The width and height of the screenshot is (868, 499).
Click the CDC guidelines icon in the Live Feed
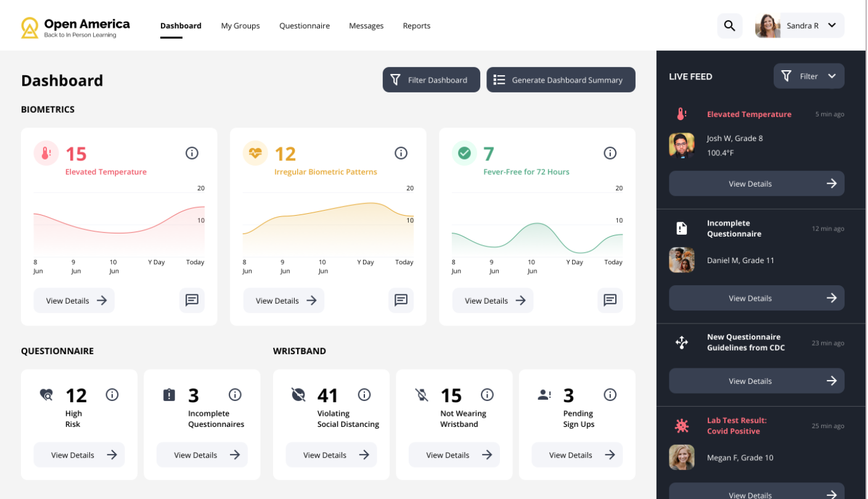tap(682, 342)
